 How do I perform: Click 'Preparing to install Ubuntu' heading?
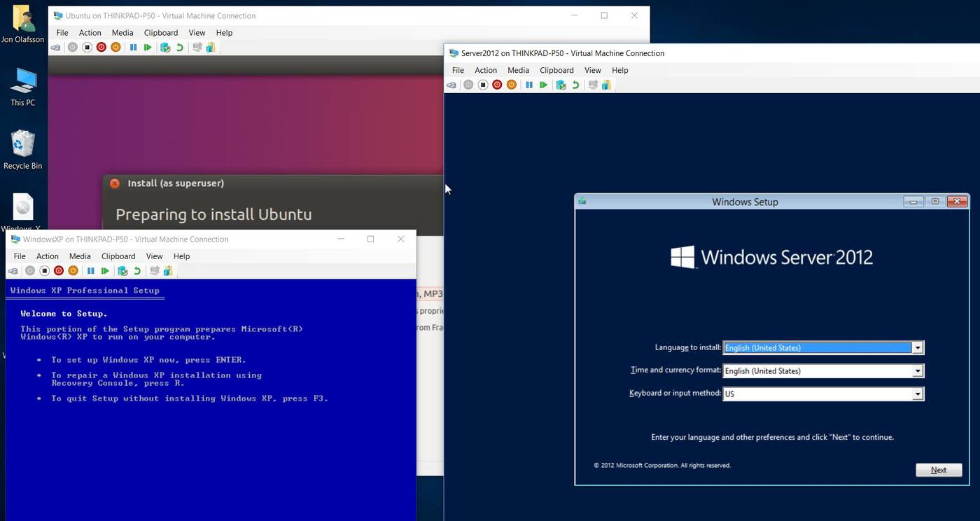click(x=213, y=214)
